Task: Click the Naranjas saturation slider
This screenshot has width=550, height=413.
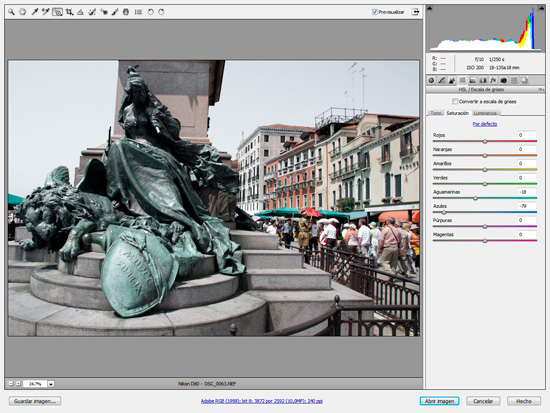Action: 485,155
